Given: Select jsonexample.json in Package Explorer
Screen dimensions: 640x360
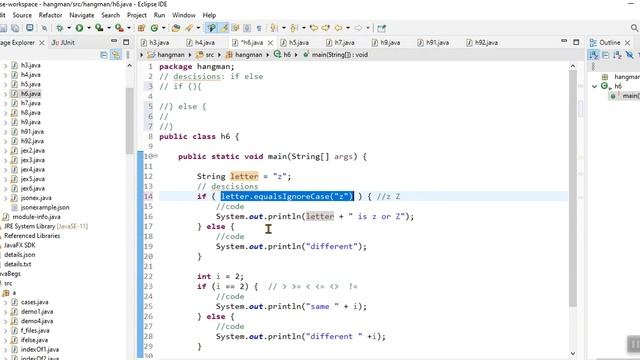Looking at the screenshot, I should coord(40,207).
